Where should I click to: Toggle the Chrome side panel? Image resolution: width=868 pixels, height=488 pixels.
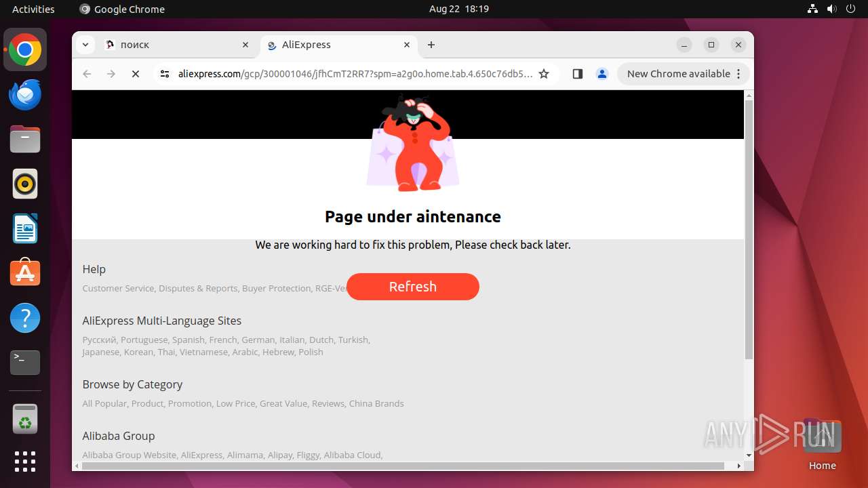(578, 74)
